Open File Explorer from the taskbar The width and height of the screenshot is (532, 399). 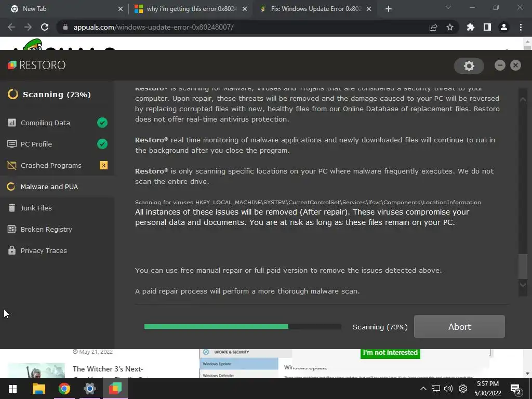point(38,389)
